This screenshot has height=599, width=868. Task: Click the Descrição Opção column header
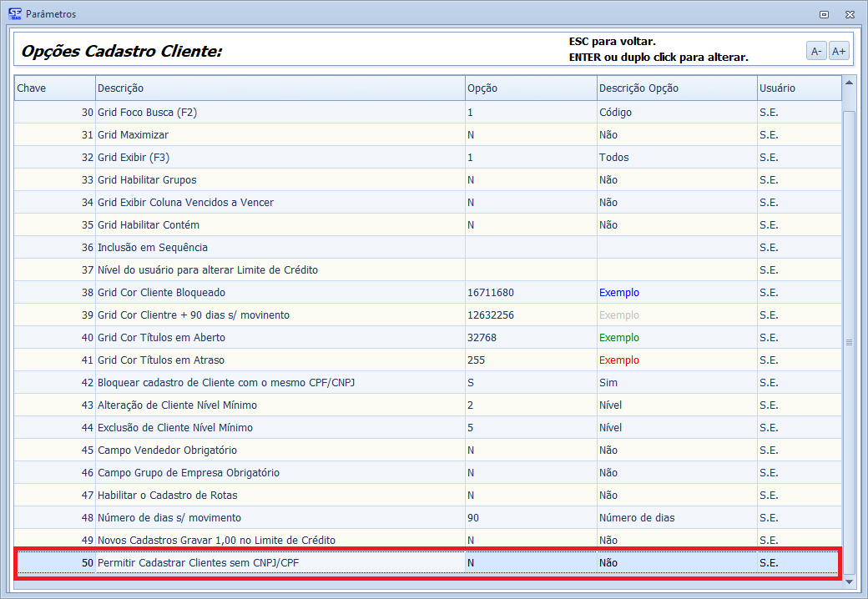(676, 88)
